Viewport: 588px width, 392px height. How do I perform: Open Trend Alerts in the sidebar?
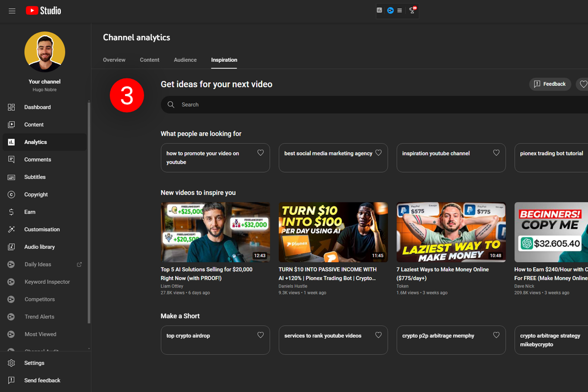(39, 317)
